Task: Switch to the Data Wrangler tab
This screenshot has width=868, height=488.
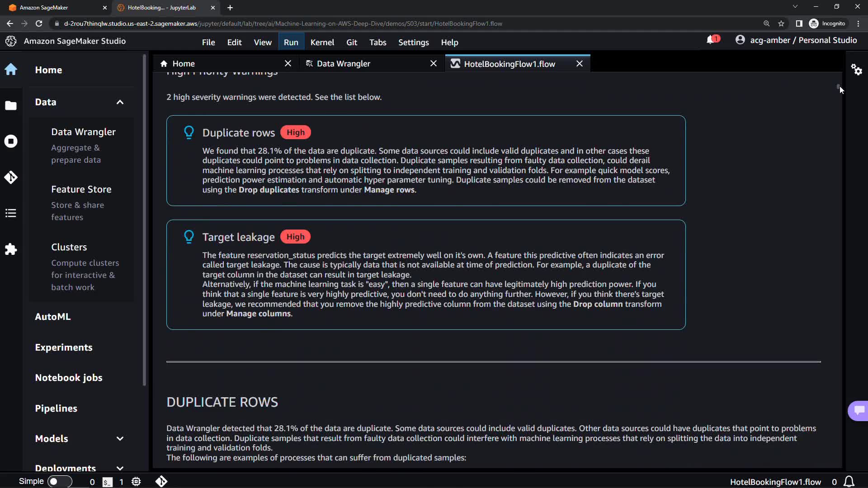Action: (344, 64)
